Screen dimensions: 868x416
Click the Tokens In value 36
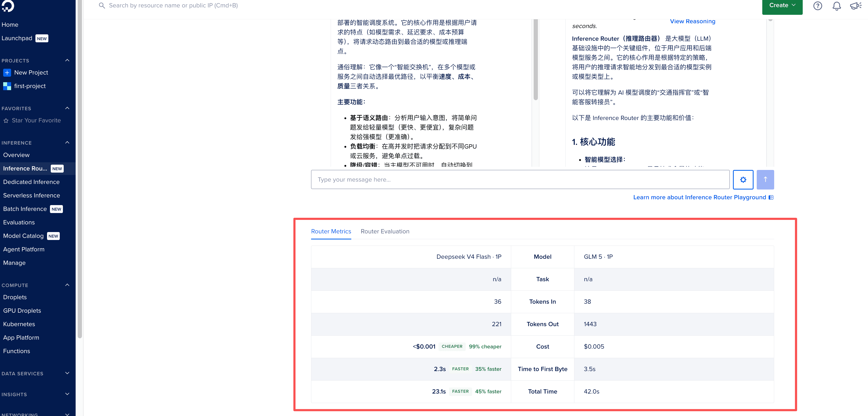click(x=497, y=302)
